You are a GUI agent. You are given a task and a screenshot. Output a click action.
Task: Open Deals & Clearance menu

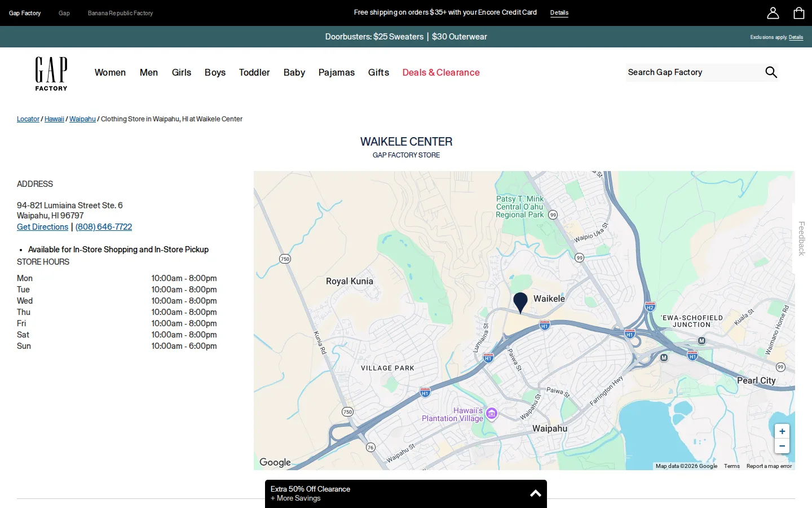441,72
